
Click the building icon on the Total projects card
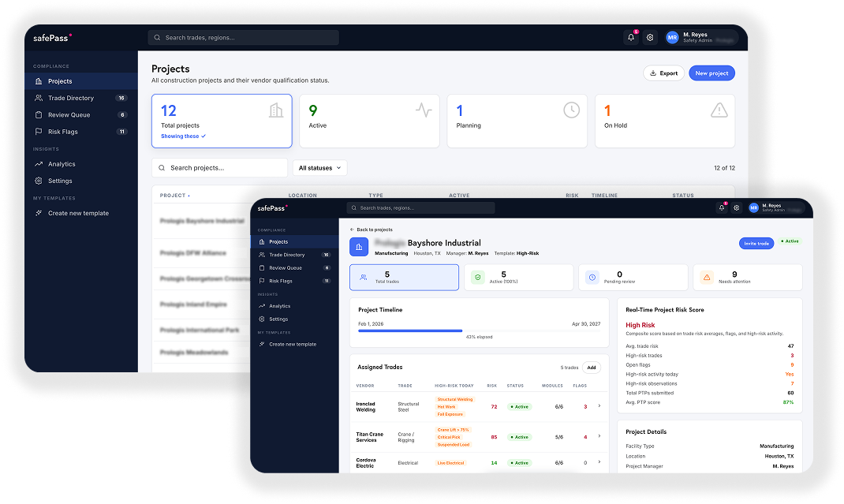point(276,110)
